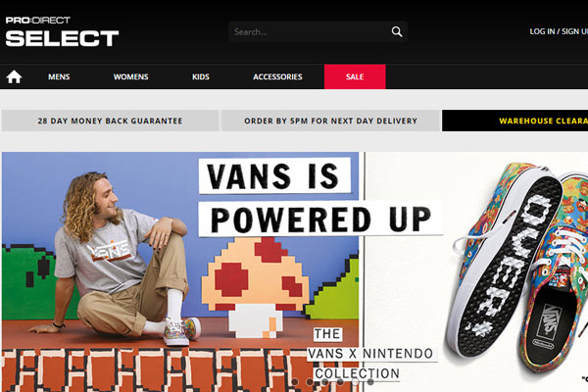
Task: Focus the Search text field
Action: 310,31
